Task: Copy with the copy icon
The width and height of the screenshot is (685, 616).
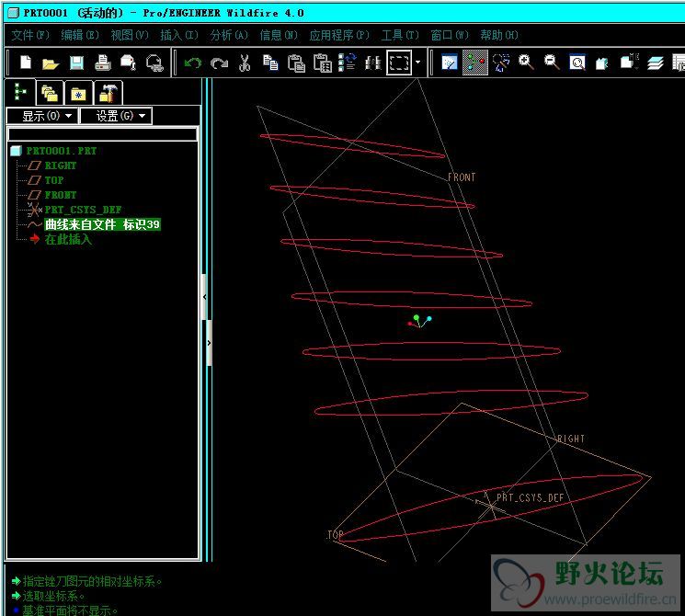Action: point(270,63)
